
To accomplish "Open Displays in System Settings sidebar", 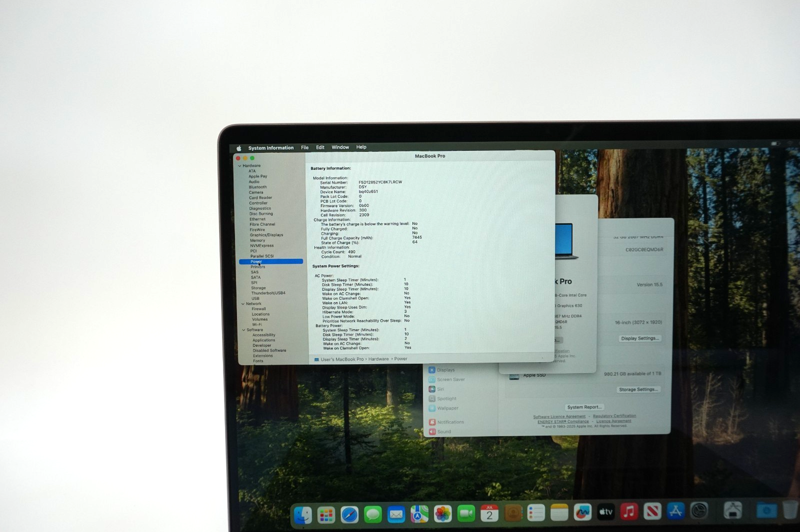I will click(x=441, y=370).
